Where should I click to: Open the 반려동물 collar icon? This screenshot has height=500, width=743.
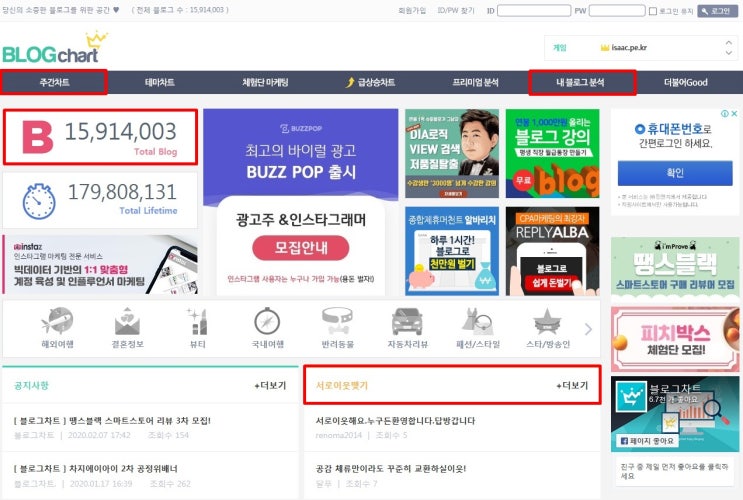click(x=337, y=321)
